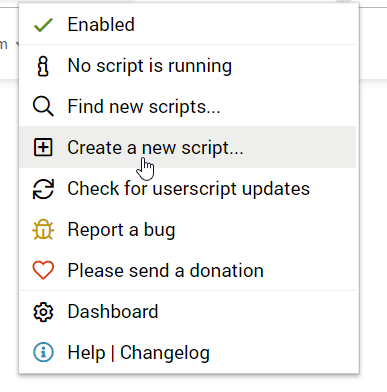Click the script figure icon
Image resolution: width=387 pixels, height=392 pixels.
(43, 66)
